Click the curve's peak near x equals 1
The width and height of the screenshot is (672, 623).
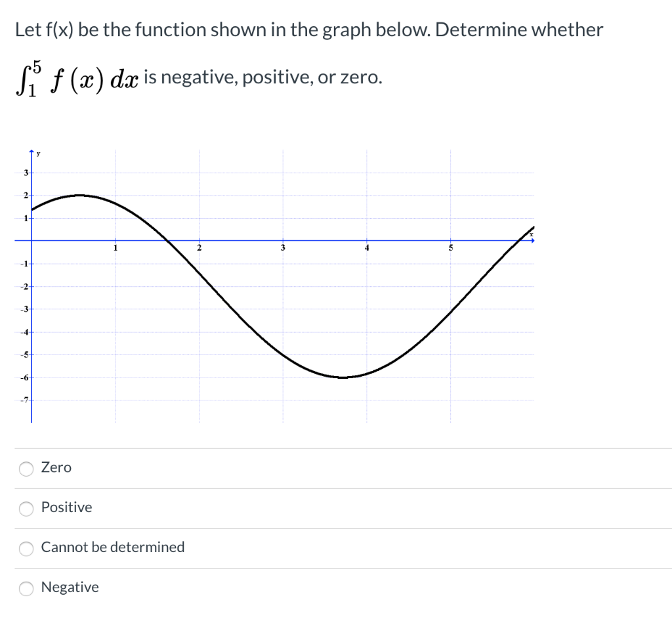point(80,194)
